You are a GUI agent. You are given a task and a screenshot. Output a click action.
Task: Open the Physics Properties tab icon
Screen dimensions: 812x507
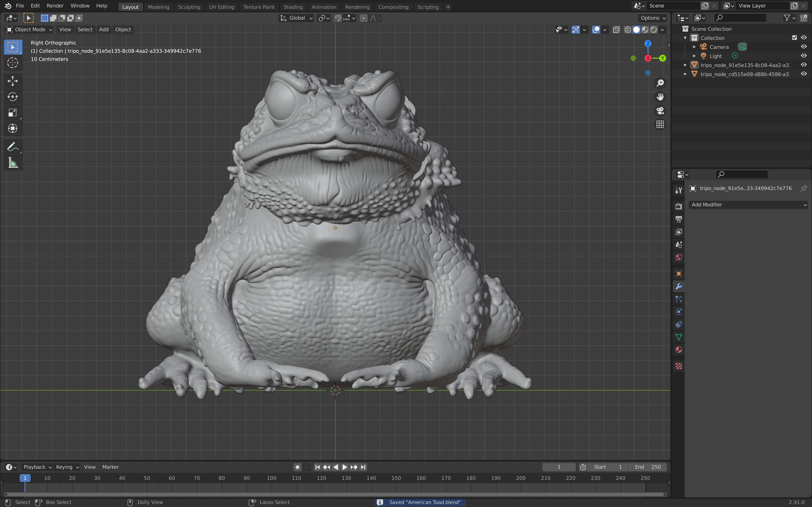click(679, 312)
